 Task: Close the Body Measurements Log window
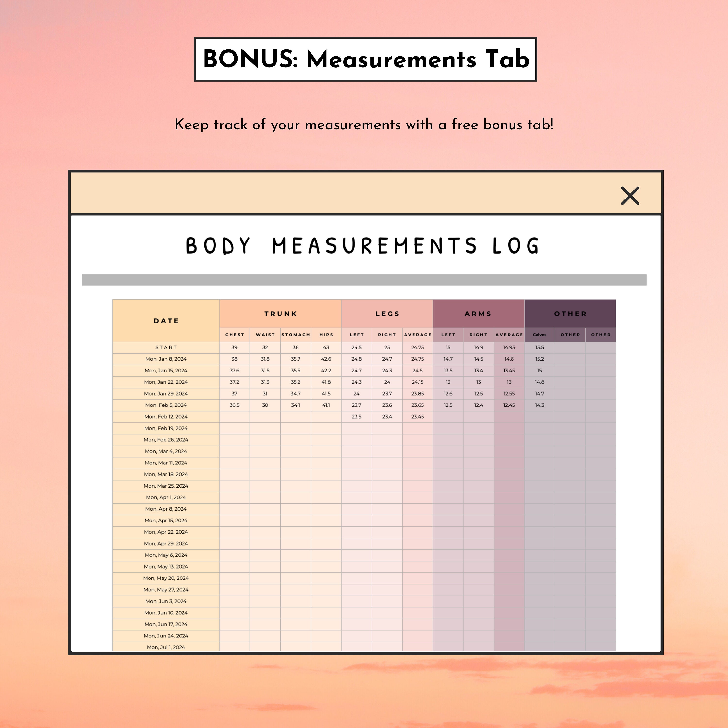[631, 196]
